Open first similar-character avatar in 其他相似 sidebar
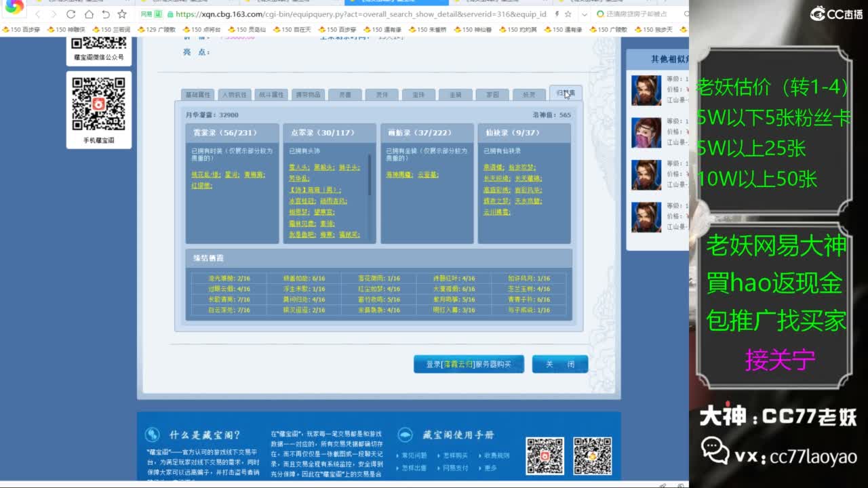Screen dimensions: 868x488 tap(646, 90)
